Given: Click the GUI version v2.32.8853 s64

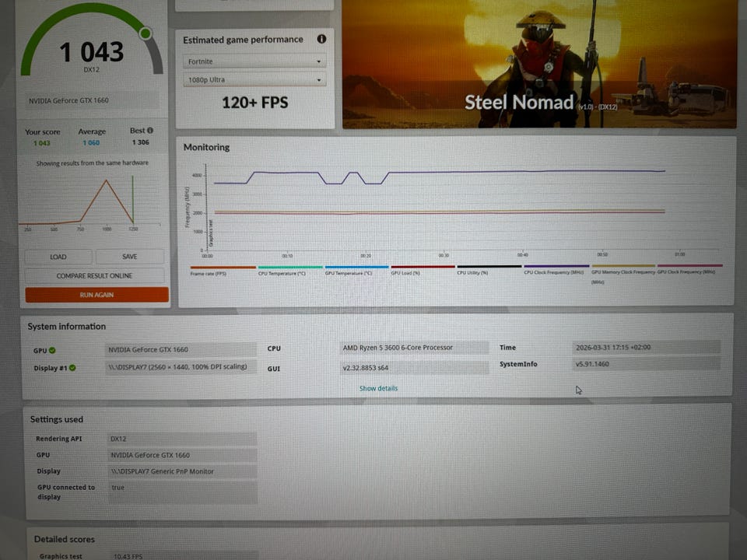Looking at the screenshot, I should click(415, 368).
